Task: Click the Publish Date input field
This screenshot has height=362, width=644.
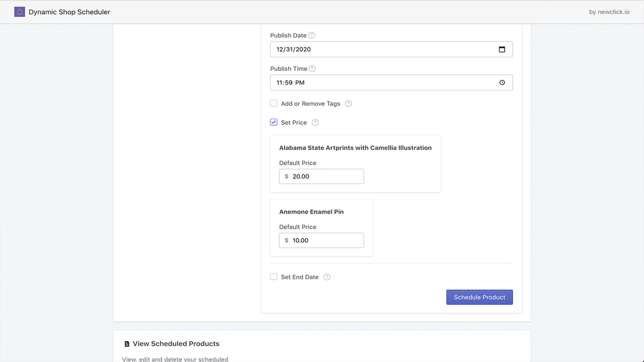Action: (x=391, y=49)
